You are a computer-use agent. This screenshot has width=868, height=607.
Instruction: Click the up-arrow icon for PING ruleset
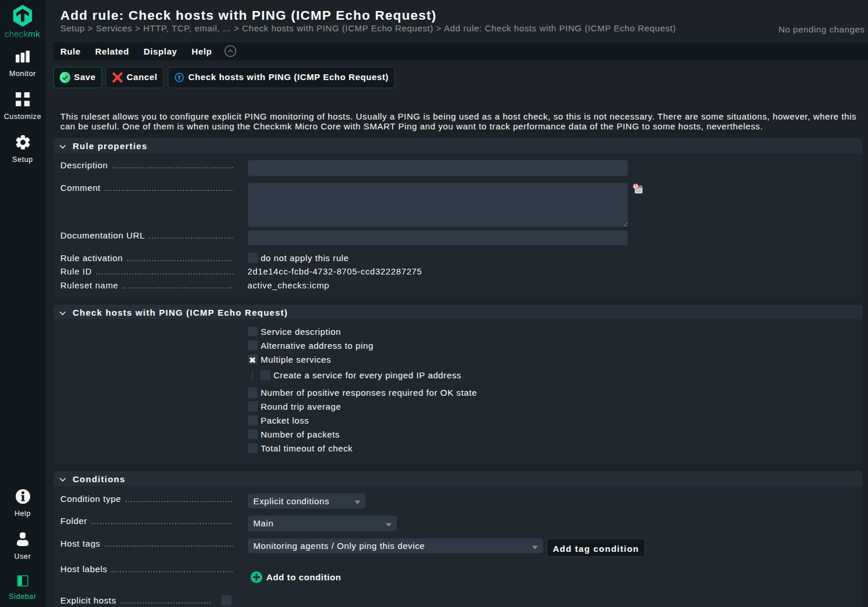[x=179, y=78]
